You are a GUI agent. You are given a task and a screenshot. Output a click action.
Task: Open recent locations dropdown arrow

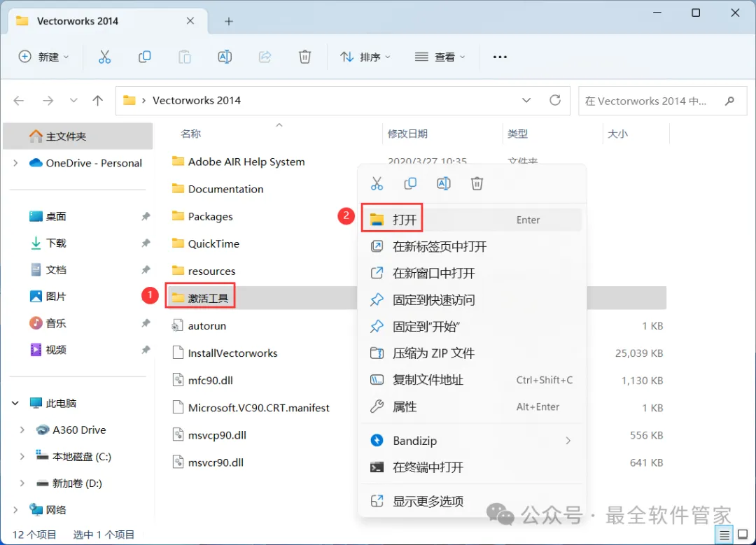73,100
